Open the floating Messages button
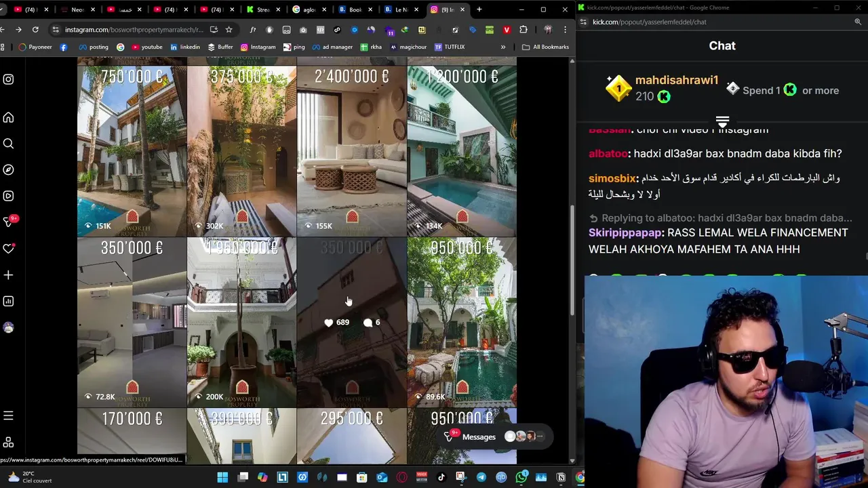The width and height of the screenshot is (868, 488). tap(495, 436)
